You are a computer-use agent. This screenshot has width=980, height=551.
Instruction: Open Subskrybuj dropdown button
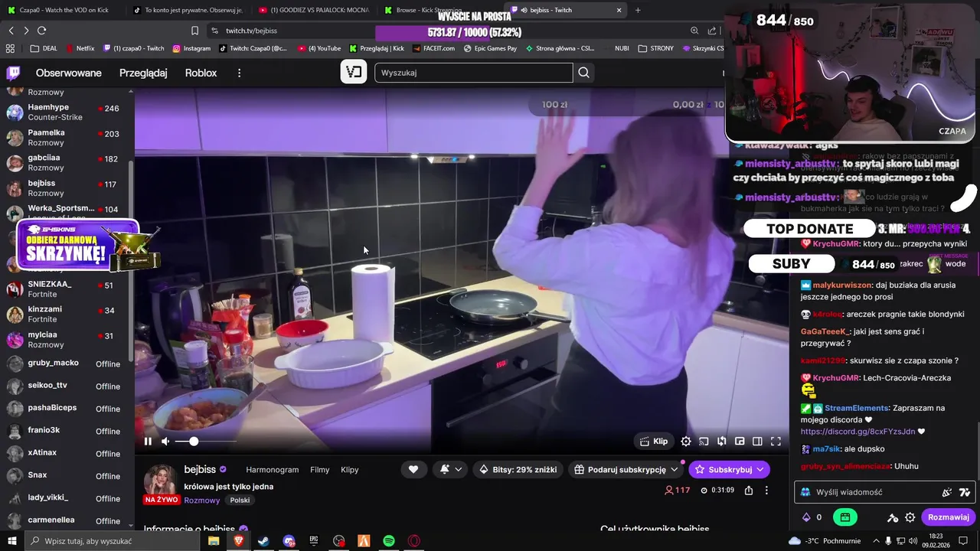(729, 469)
